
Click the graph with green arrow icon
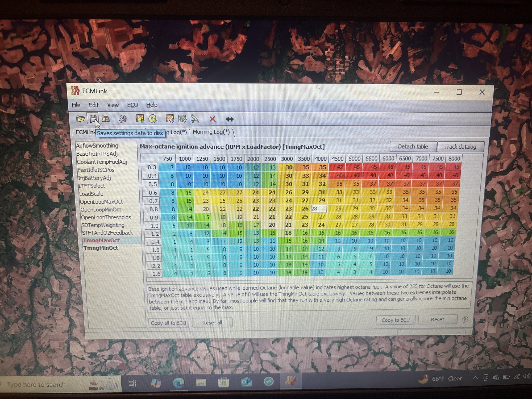click(140, 119)
